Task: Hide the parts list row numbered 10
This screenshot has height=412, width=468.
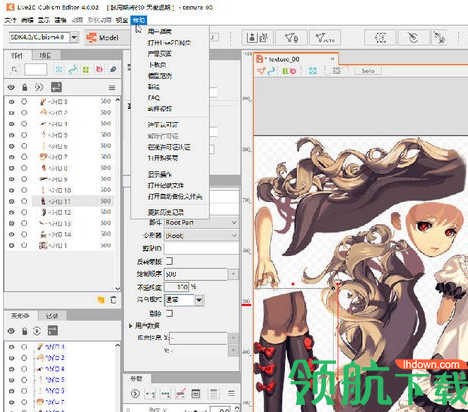Action: pyautogui.click(x=11, y=190)
